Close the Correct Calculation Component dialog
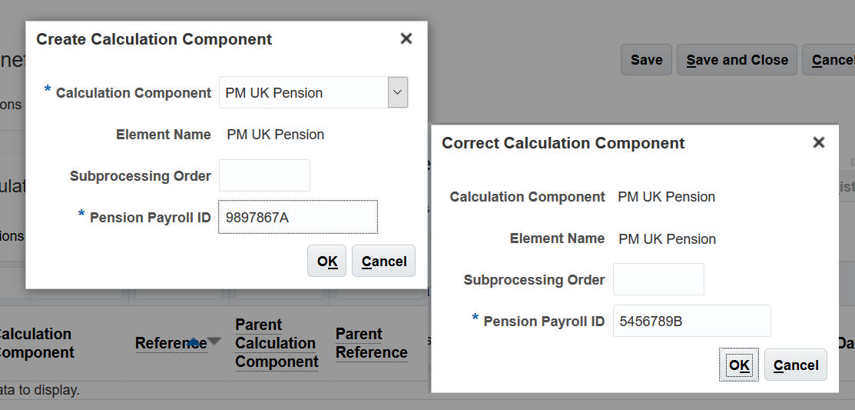The image size is (855, 410). click(x=818, y=143)
